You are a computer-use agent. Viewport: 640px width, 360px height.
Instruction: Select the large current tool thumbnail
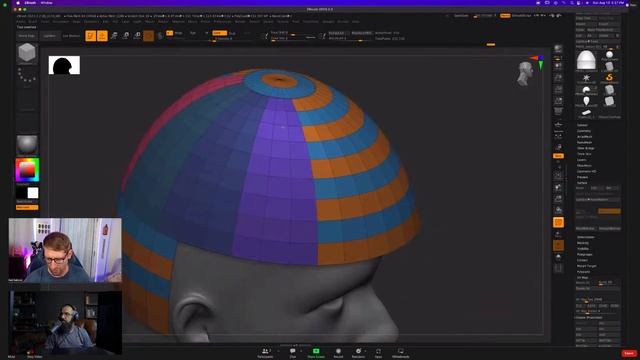pos(586,60)
